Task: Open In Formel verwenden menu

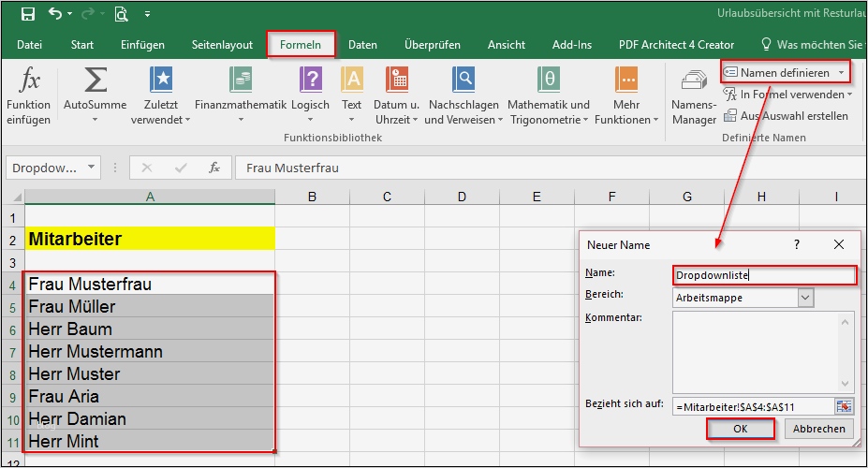Action: click(x=787, y=95)
